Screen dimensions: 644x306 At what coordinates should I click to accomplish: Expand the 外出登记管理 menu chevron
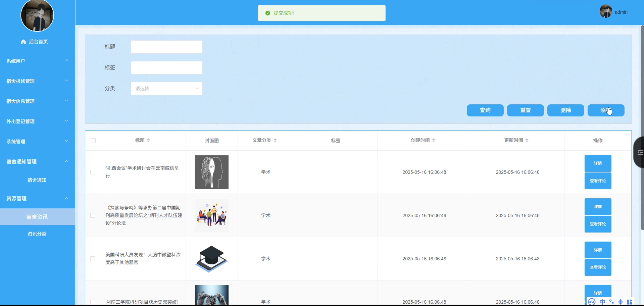66,121
